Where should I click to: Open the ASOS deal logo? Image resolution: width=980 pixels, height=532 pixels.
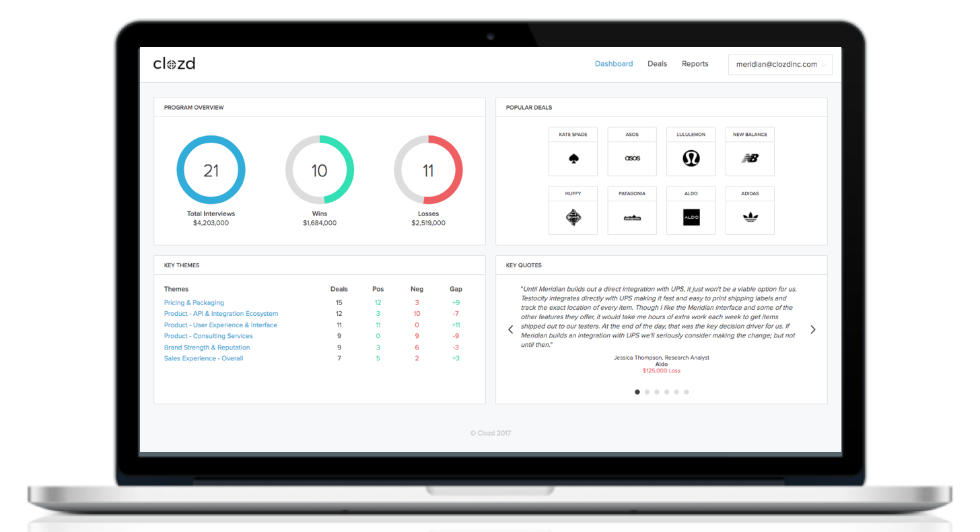point(632,159)
